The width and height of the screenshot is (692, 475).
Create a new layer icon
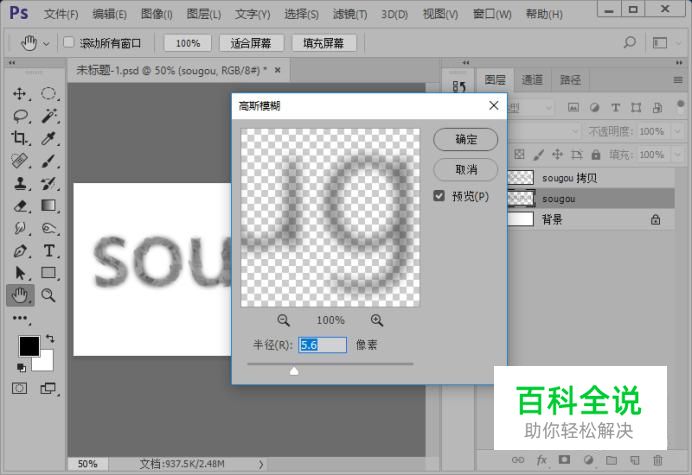(x=635, y=460)
